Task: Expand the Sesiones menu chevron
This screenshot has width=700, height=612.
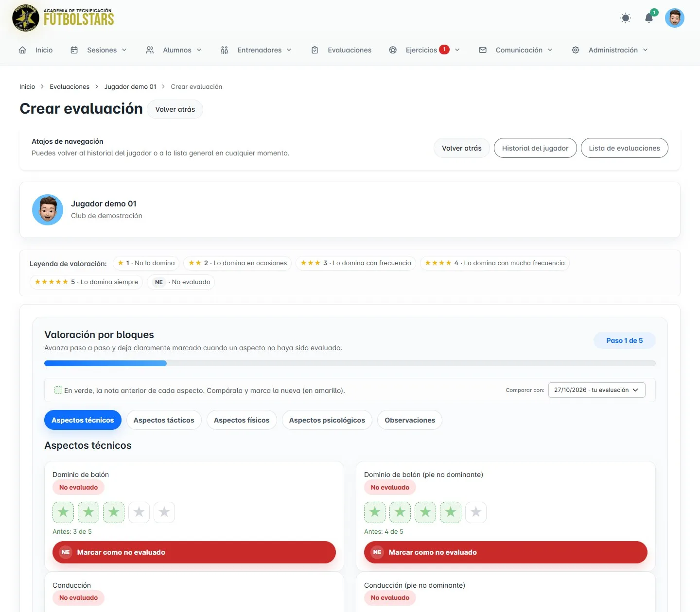Action: 124,50
